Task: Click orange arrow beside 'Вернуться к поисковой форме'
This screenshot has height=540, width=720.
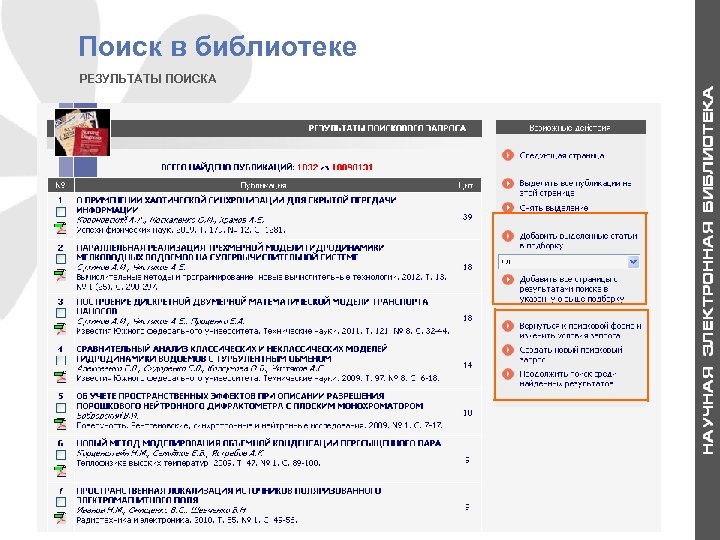Action: [x=507, y=326]
